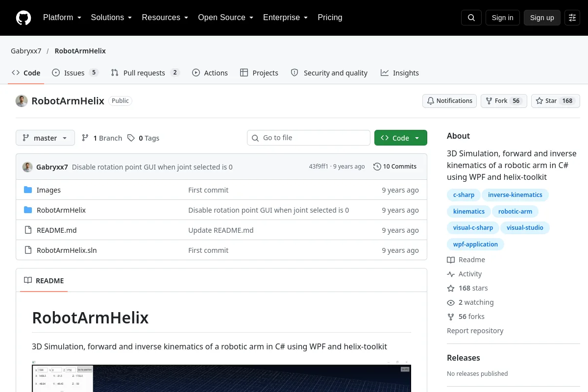Expand the green Code dropdown button
This screenshot has width=588, height=392.
401,138
